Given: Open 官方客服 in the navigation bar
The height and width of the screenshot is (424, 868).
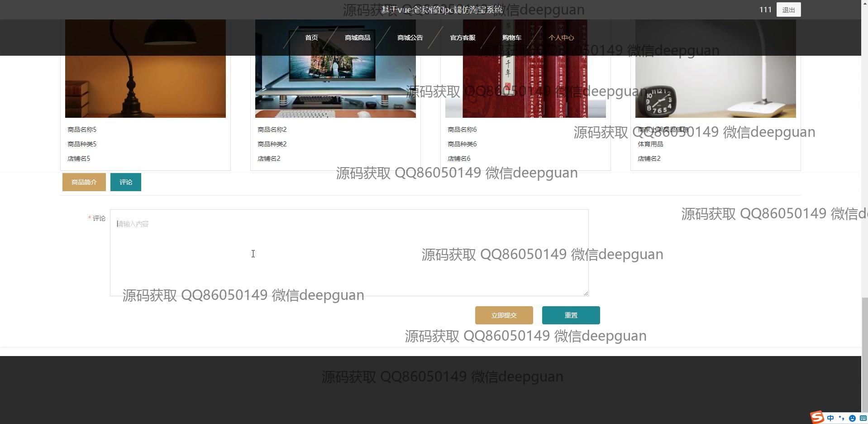Looking at the screenshot, I should point(463,38).
